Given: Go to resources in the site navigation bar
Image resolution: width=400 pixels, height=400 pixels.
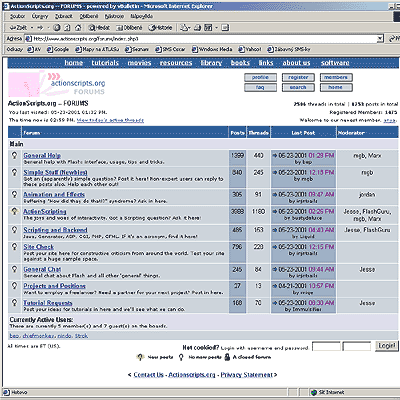Looking at the screenshot, I should tap(176, 63).
